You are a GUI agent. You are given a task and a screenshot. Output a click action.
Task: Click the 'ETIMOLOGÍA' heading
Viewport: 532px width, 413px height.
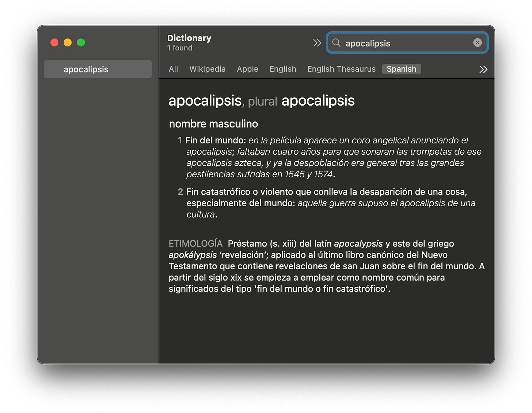coord(195,244)
